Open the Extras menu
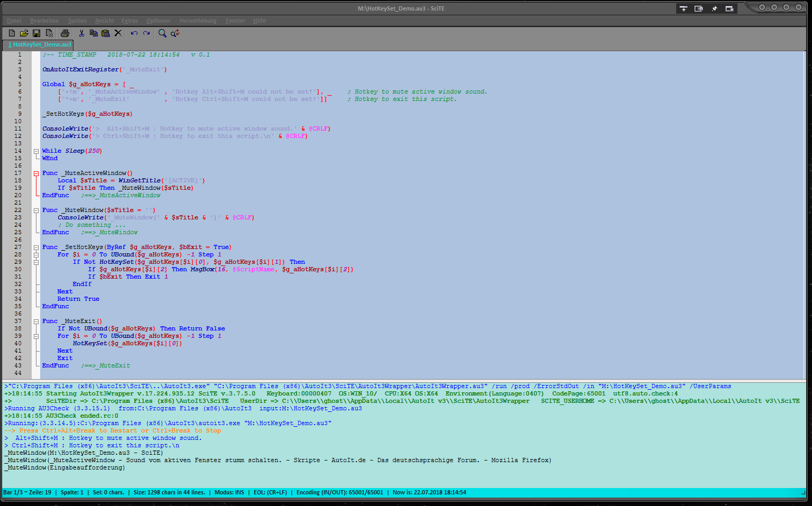 click(130, 21)
